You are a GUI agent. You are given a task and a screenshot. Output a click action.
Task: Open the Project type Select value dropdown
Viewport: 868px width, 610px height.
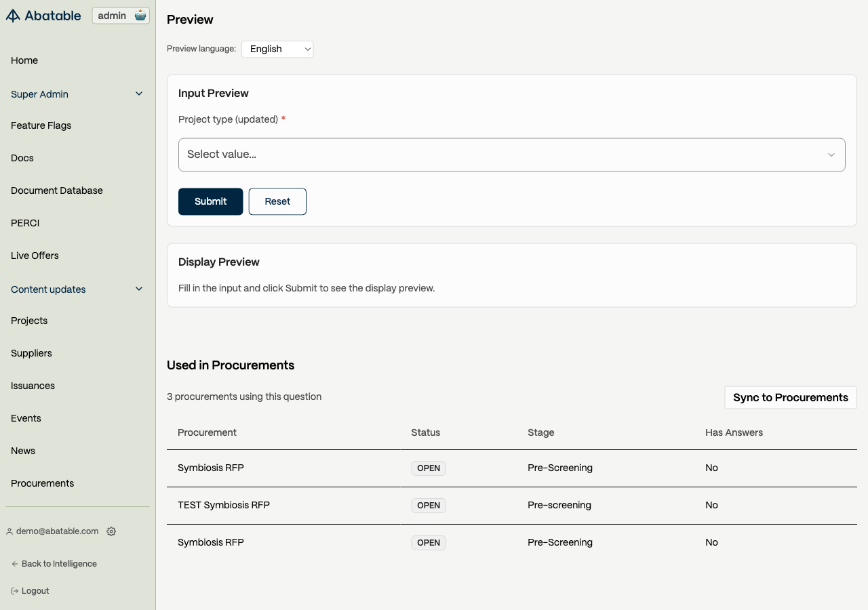tap(511, 155)
